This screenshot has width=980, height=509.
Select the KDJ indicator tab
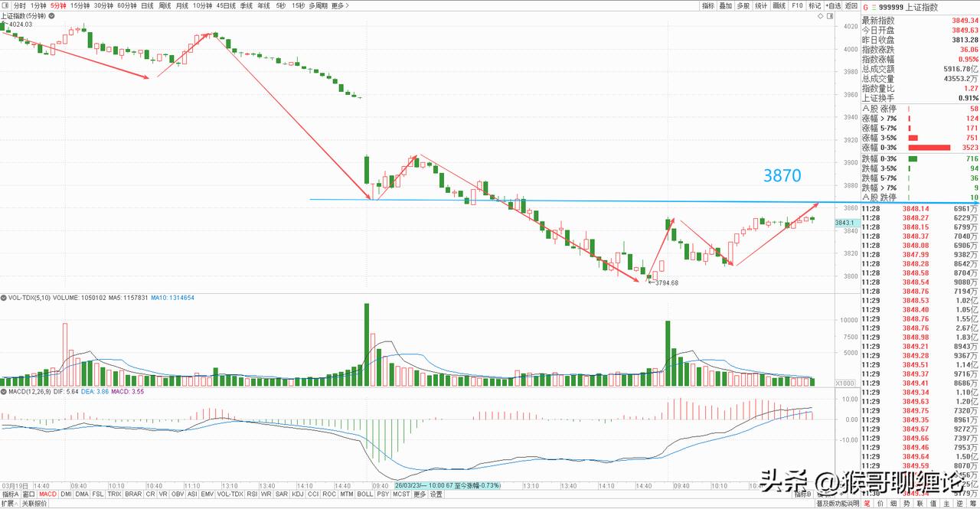pos(297,494)
